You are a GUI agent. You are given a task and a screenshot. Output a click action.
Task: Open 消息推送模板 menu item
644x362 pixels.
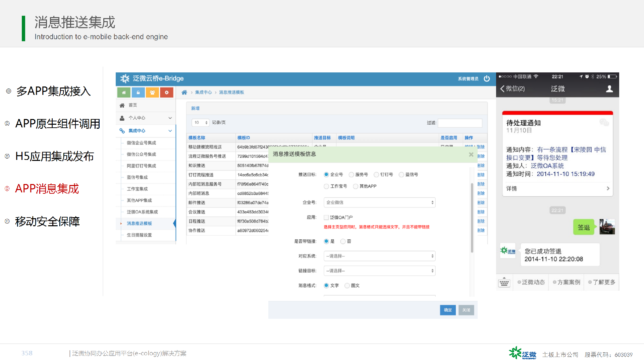tap(139, 224)
